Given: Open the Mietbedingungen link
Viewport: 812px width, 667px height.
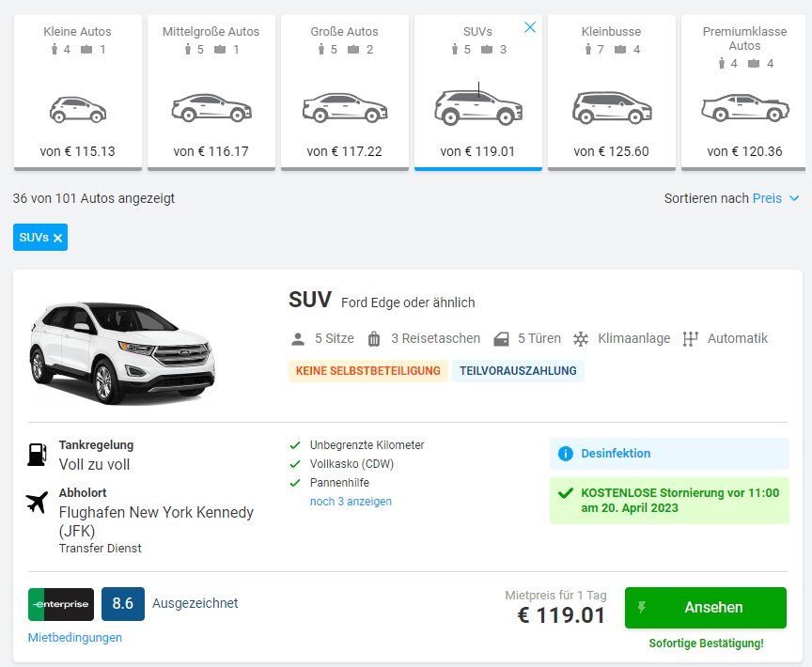Looking at the screenshot, I should (x=75, y=638).
